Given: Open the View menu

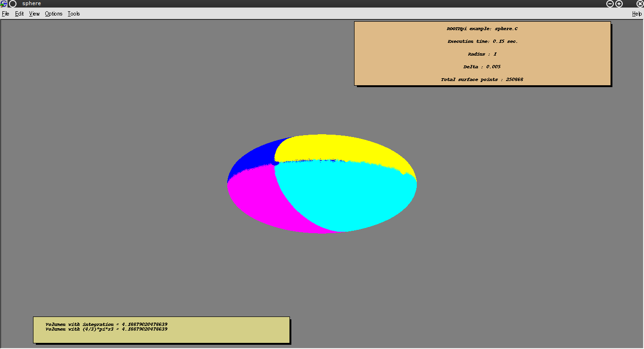Looking at the screenshot, I should 34,14.
